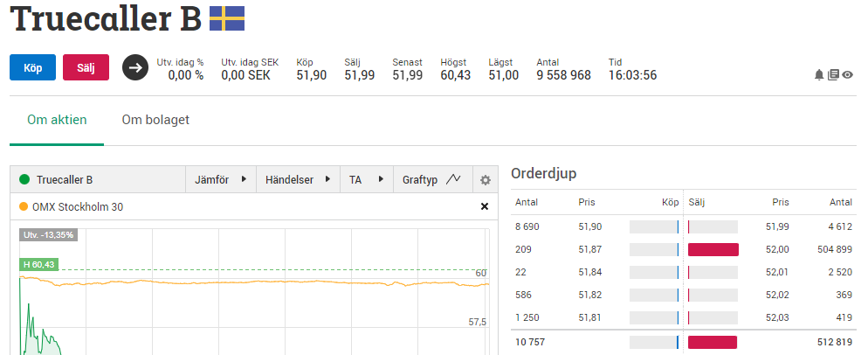Screen dimensions: 868x355
Task: Click the H 60,43 high marker
Action: pos(39,265)
